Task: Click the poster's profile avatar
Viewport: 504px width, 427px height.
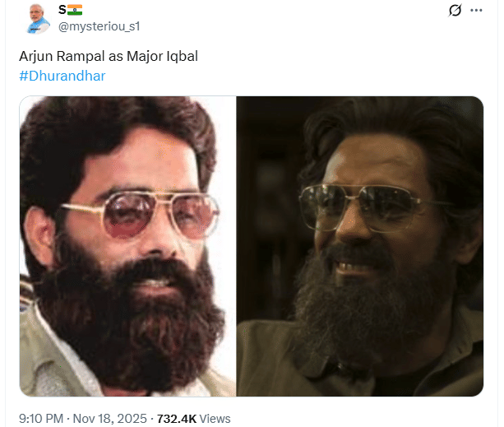Action: coord(38,19)
